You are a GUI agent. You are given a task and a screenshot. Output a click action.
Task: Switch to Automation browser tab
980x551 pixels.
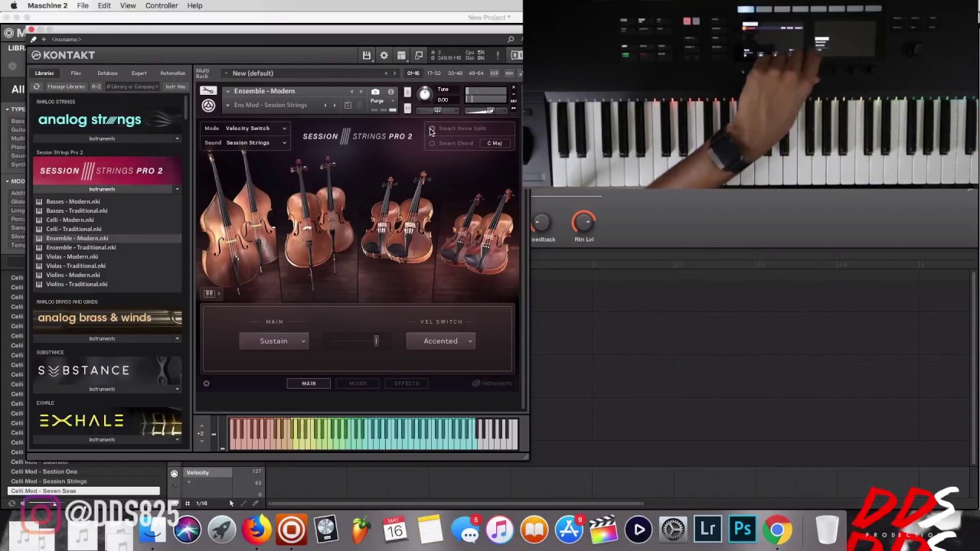[172, 73]
